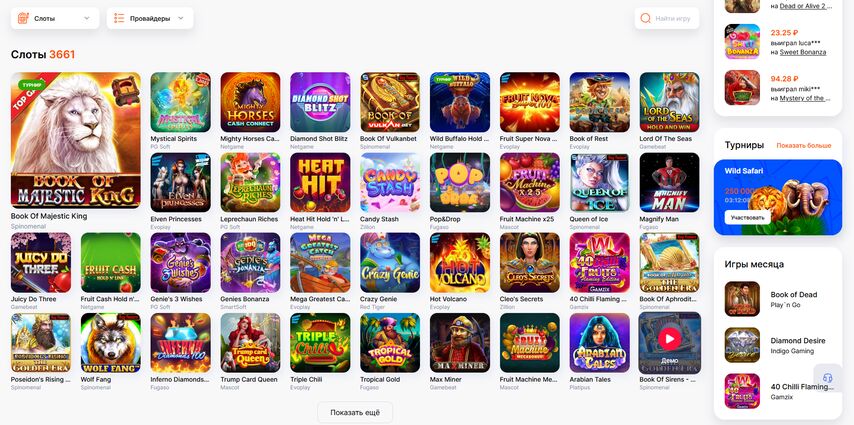Viewport: 854px width, 425px height.
Task: Focus the Найти игру search field
Action: click(667, 19)
